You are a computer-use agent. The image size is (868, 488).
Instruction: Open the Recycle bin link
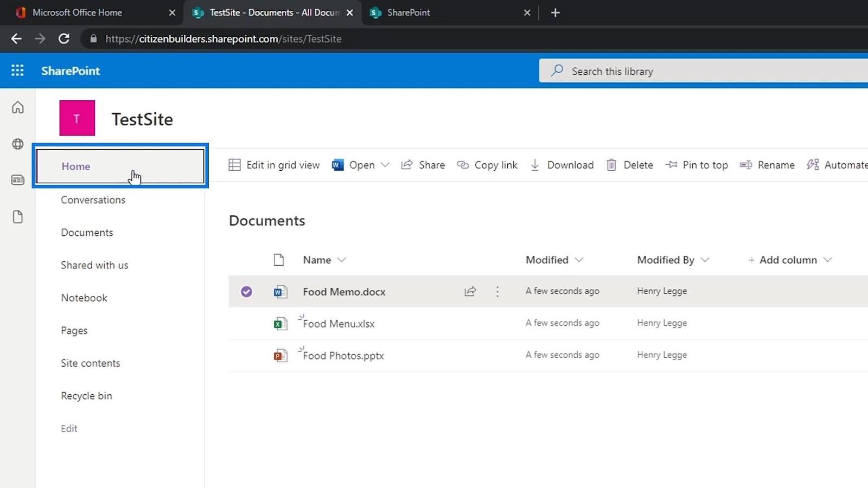coord(87,396)
